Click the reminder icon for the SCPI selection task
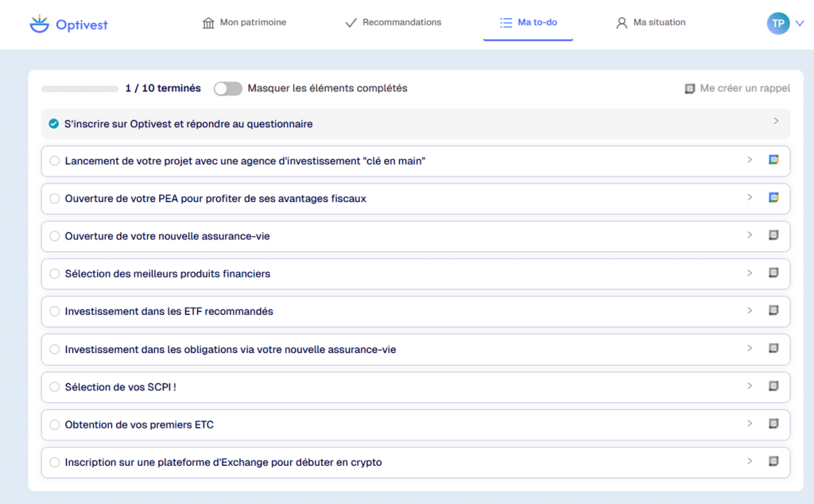 (773, 386)
